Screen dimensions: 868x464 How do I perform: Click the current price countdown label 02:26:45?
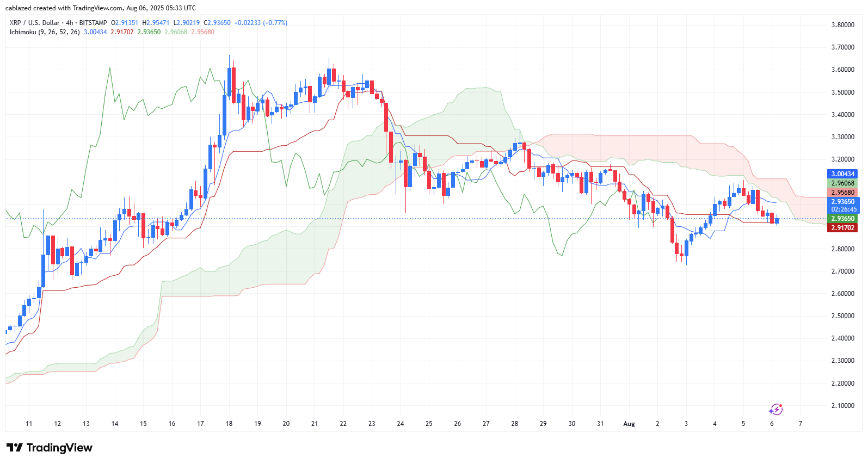tap(844, 209)
